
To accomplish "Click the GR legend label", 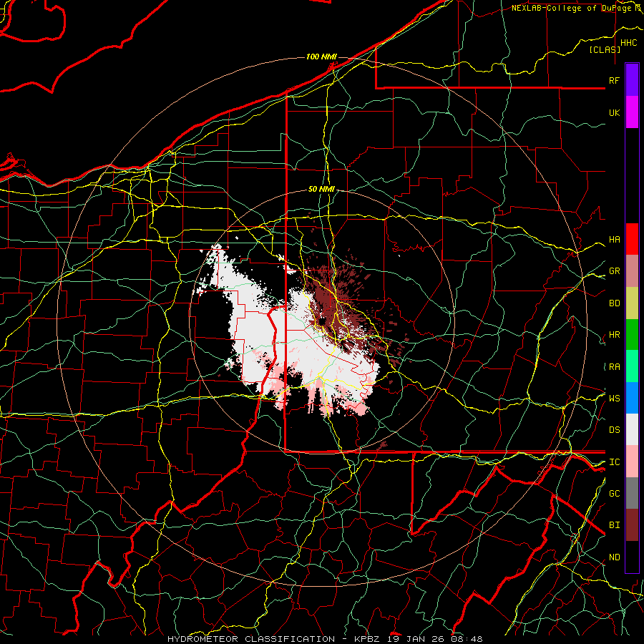I will point(614,271).
